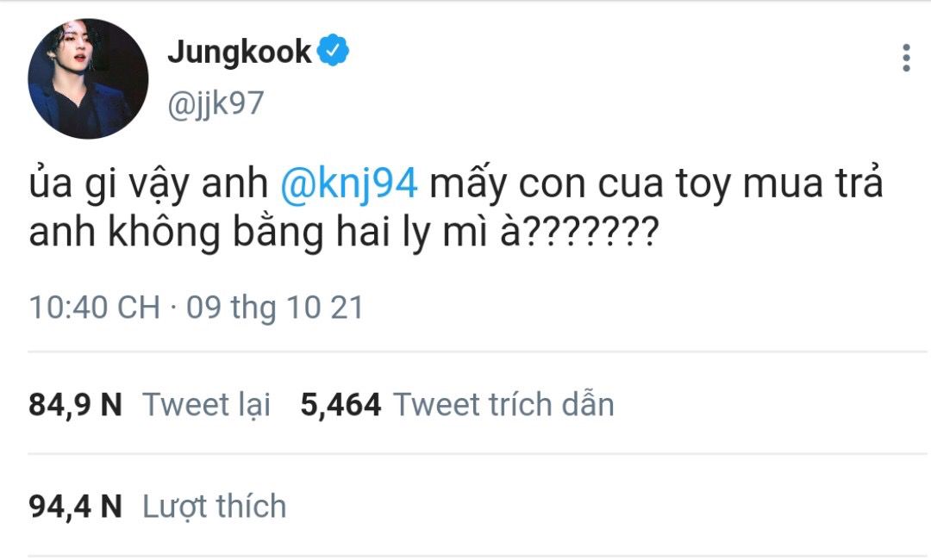Click the date 09 thg 10 21

274,308
